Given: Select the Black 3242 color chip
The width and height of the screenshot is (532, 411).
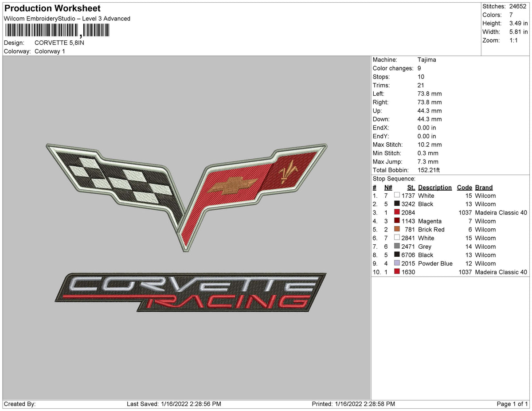Looking at the screenshot, I should point(397,204).
